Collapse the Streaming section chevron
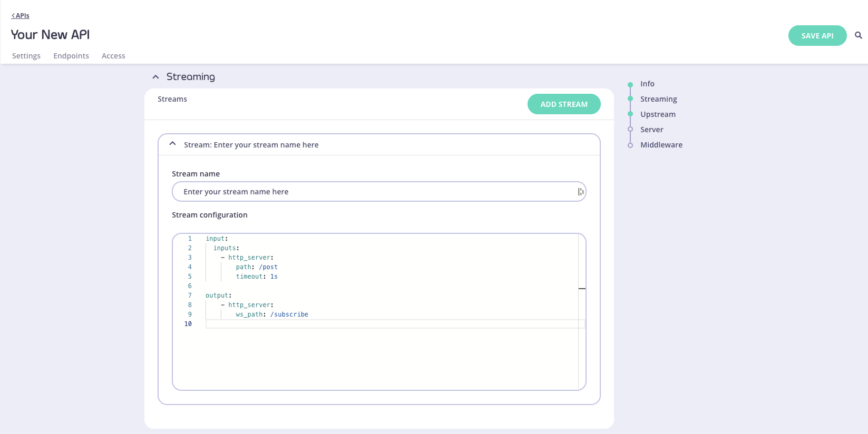The width and height of the screenshot is (868, 434). (x=155, y=77)
